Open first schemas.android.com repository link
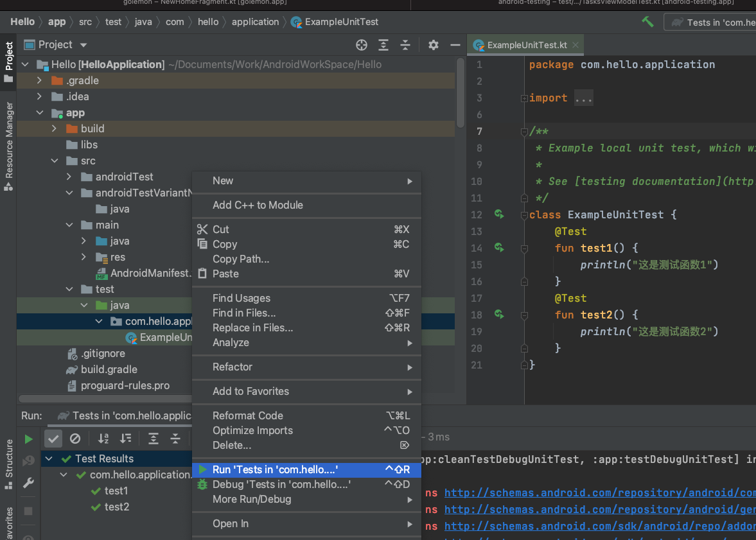The height and width of the screenshot is (540, 756). 600,492
